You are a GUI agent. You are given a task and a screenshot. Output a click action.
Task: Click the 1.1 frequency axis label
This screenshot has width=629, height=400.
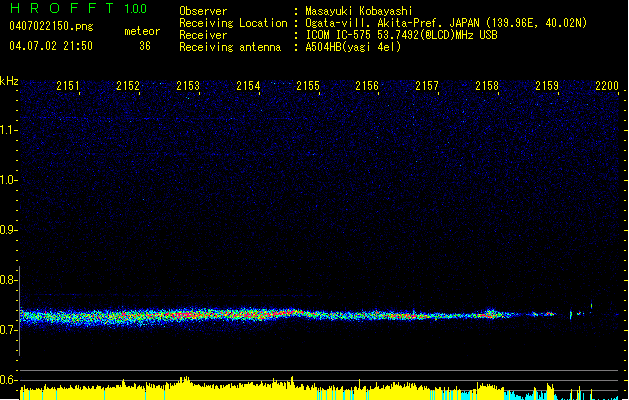pos(8,130)
